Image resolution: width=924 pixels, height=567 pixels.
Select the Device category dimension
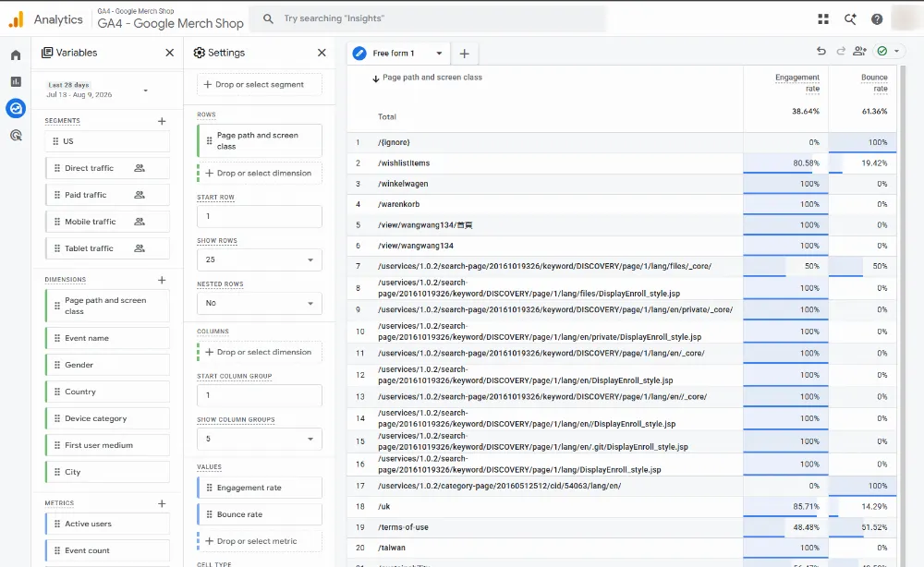click(107, 418)
